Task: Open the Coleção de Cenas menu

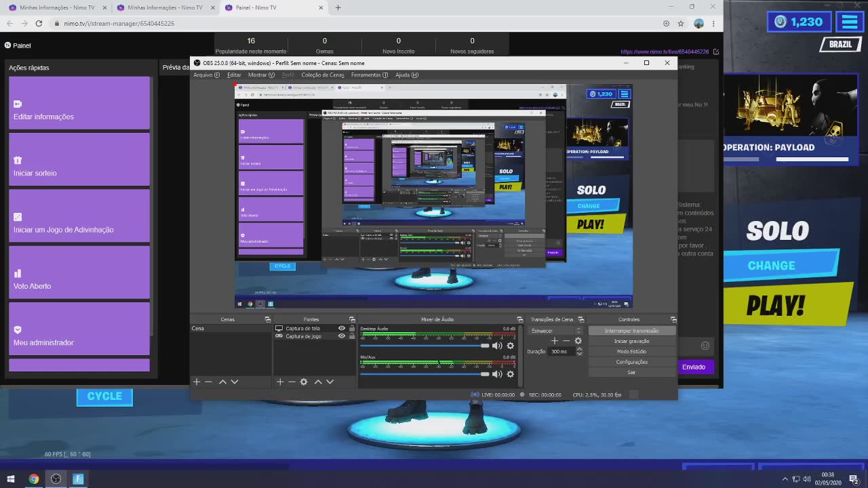Action: coord(323,75)
